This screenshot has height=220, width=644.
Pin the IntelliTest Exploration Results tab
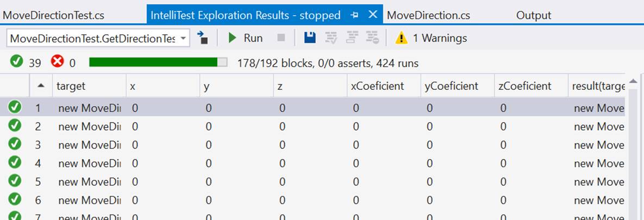pos(355,15)
